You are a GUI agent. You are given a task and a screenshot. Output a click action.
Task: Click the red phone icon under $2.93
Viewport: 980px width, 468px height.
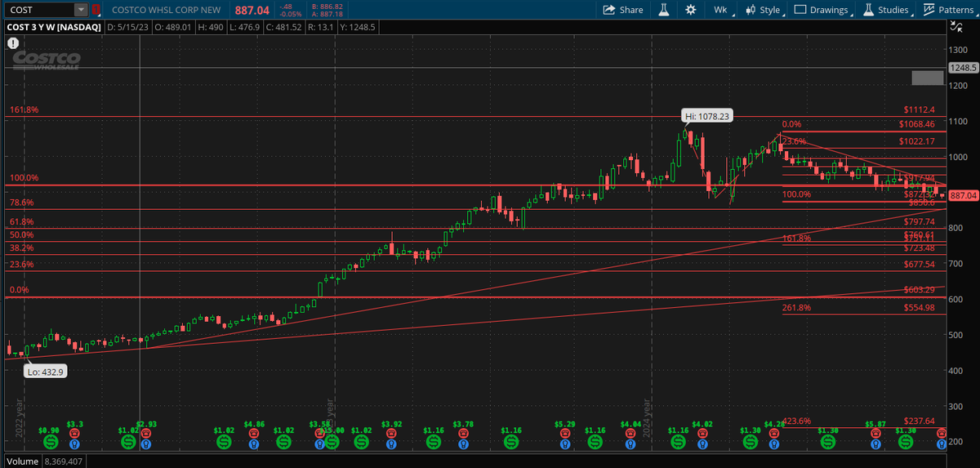146,433
